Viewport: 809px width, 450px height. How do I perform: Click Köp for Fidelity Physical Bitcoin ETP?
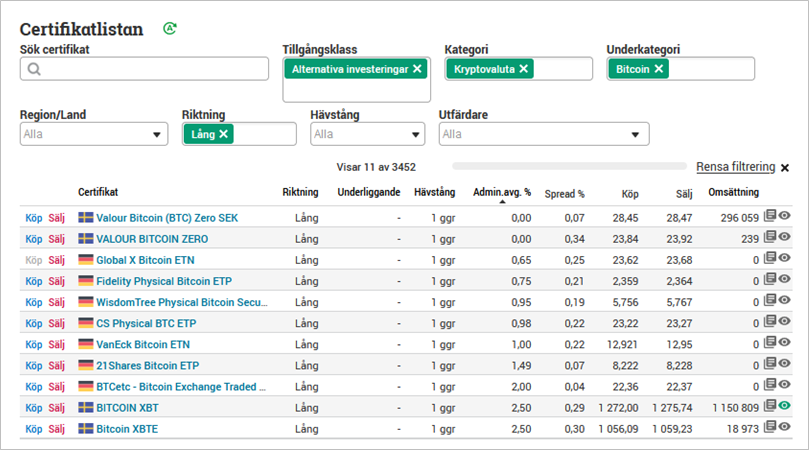[x=34, y=281]
